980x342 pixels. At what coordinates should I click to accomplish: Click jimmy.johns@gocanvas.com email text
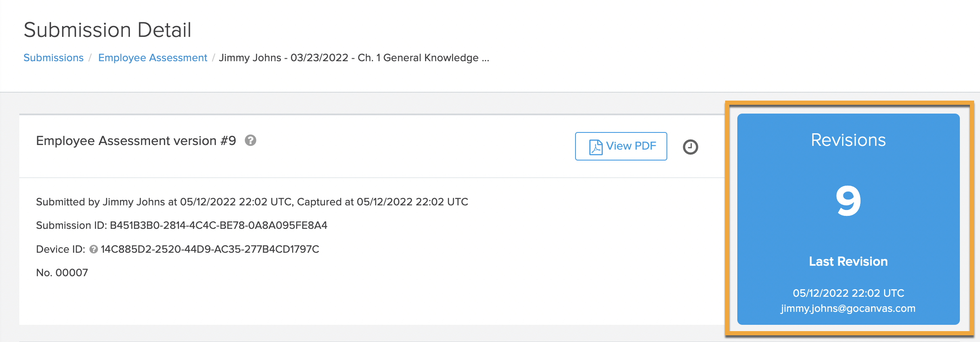point(848,308)
